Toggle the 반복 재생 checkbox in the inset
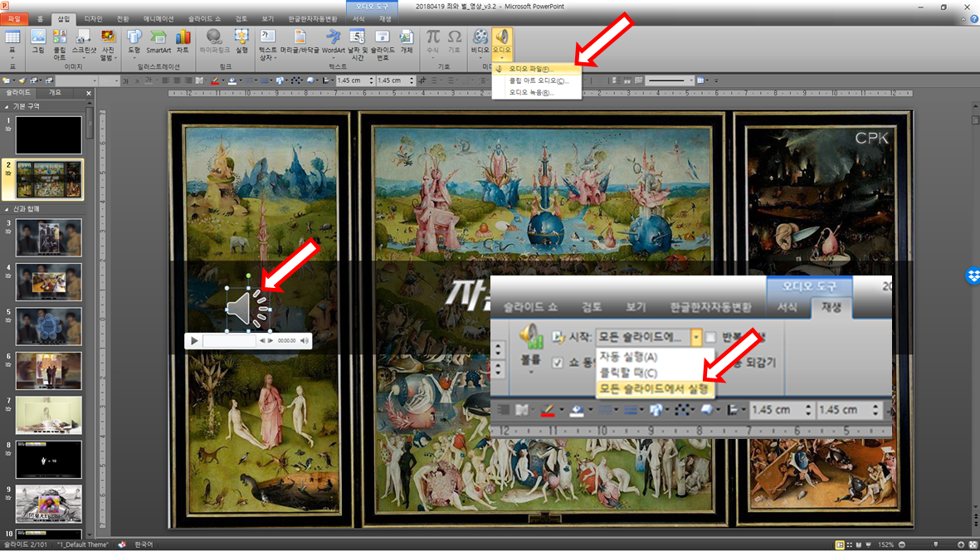980x551 pixels. 710,338
